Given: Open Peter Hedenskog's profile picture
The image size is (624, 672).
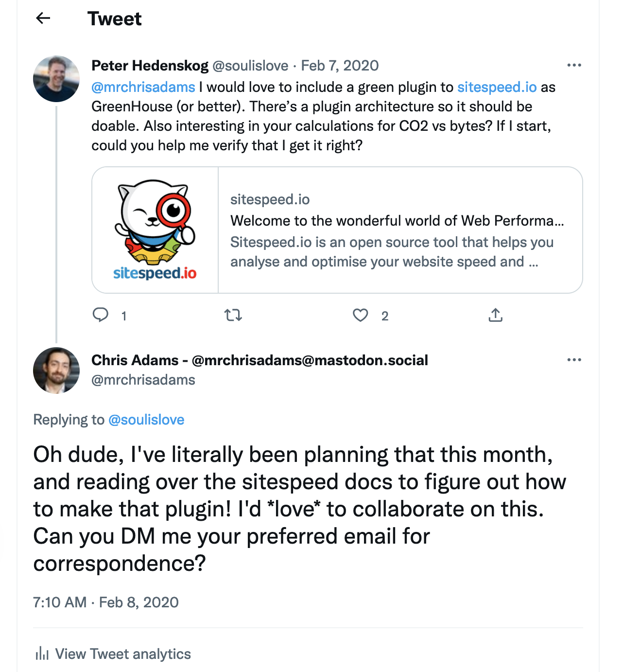Looking at the screenshot, I should click(56, 79).
